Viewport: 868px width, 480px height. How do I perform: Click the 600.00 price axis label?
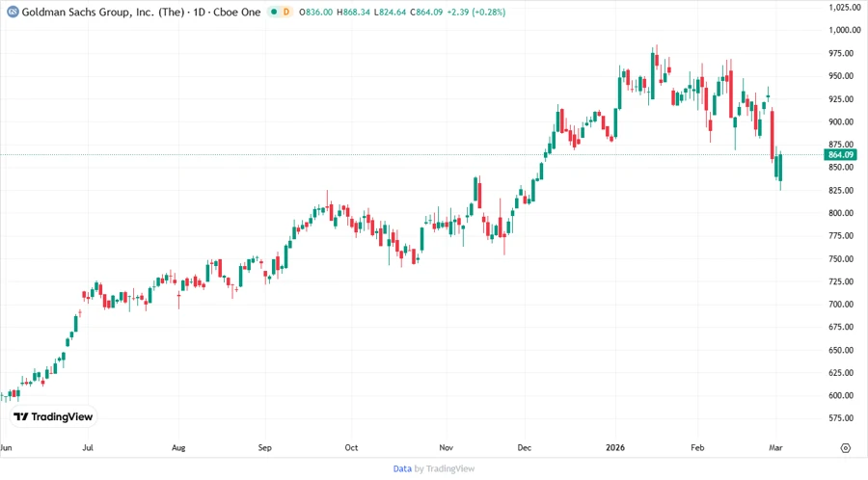[x=840, y=395]
